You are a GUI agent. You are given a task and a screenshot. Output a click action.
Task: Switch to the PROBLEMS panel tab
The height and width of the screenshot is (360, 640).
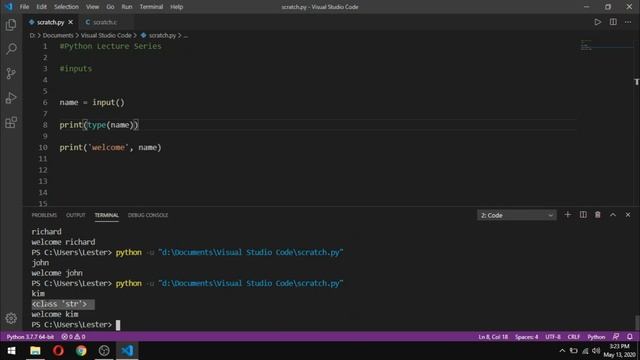pos(44,215)
